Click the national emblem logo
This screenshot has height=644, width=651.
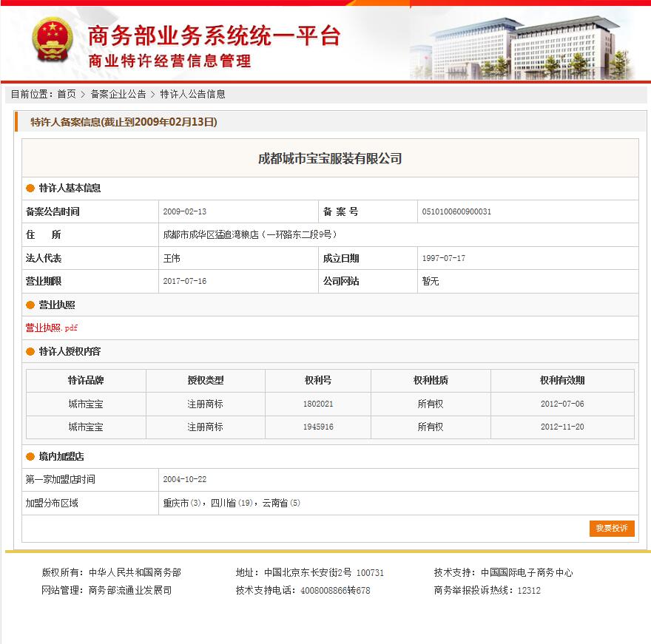point(53,40)
